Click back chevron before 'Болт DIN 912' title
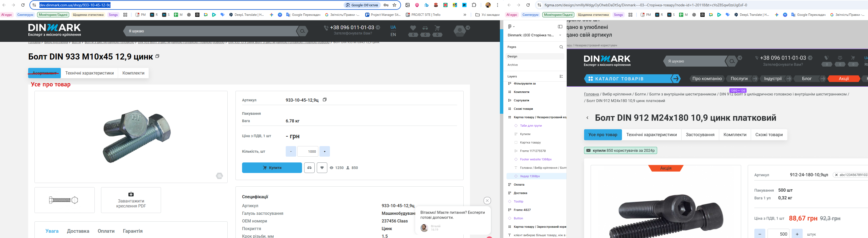 pyautogui.click(x=587, y=118)
